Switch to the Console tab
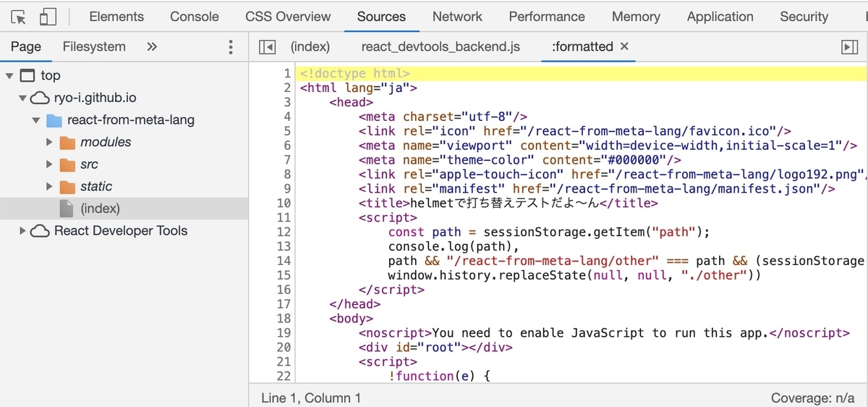Viewport: 868px width, 407px height. (195, 17)
